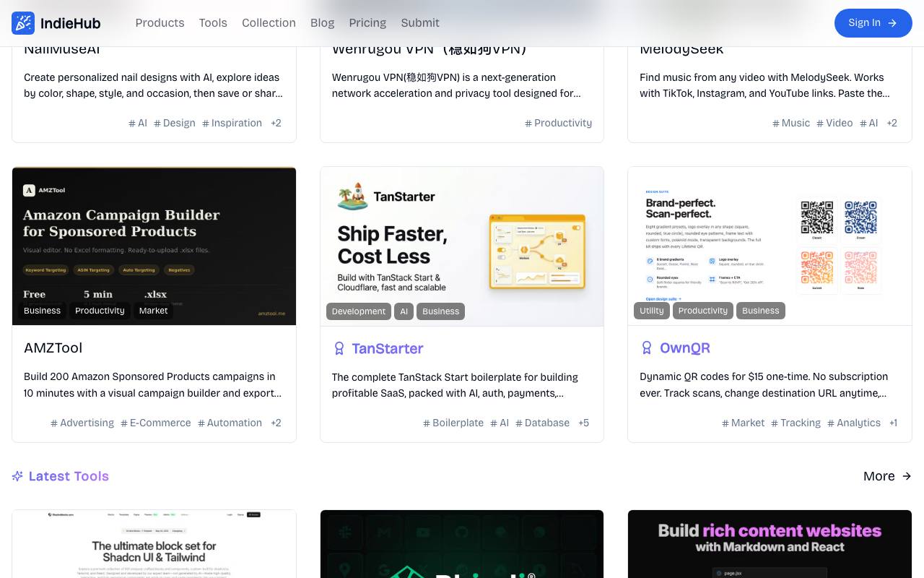Select the Development badge on TanStarter image
This screenshot has height=578, width=924.
pyautogui.click(x=359, y=311)
